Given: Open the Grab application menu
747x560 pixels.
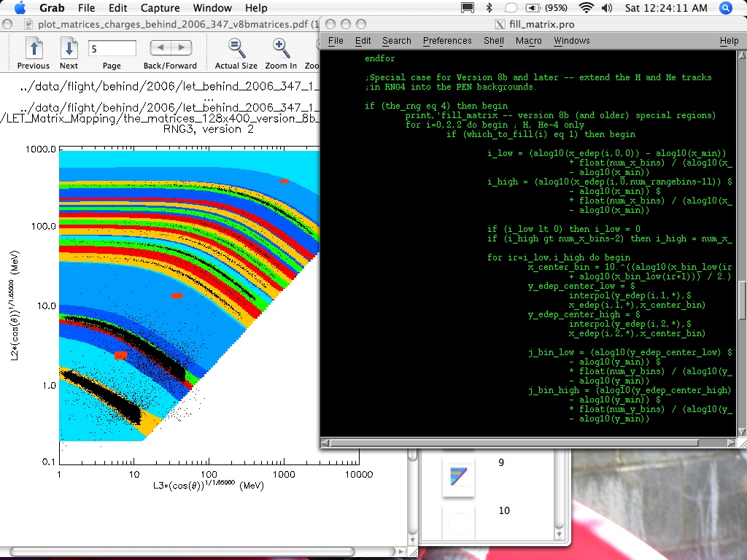Looking at the screenshot, I should (x=52, y=8).
